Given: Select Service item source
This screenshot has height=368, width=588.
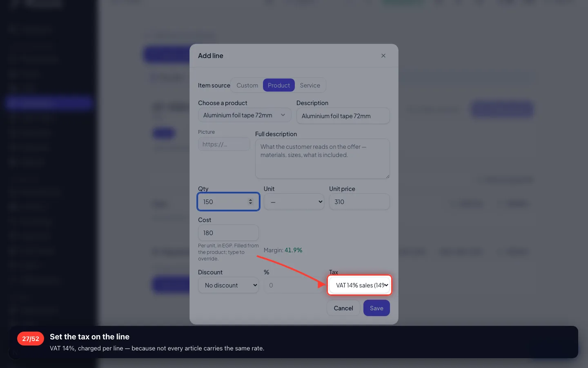Looking at the screenshot, I should (x=310, y=85).
